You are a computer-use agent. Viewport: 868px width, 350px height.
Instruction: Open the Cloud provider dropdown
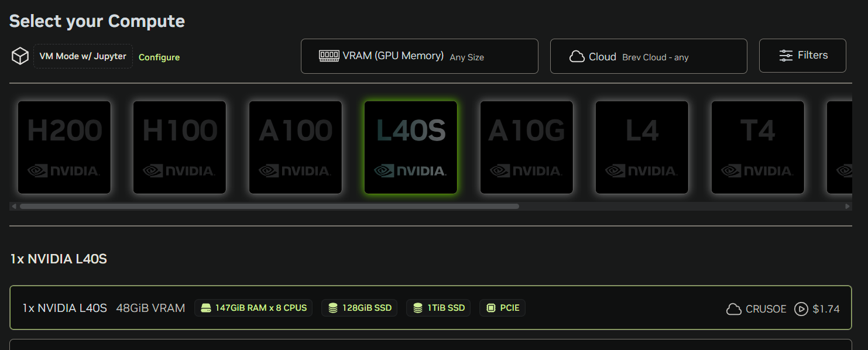tap(648, 56)
